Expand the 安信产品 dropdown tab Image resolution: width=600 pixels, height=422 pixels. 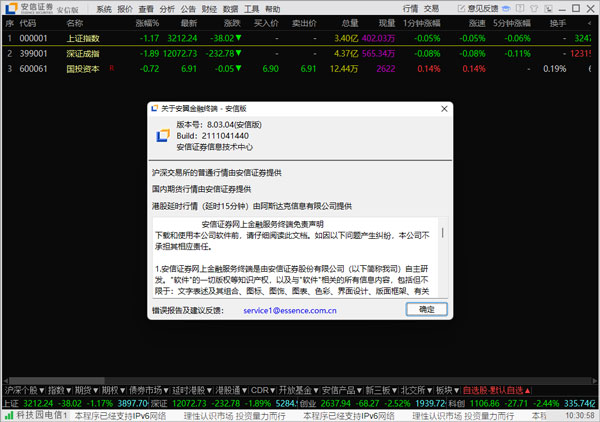[342, 390]
